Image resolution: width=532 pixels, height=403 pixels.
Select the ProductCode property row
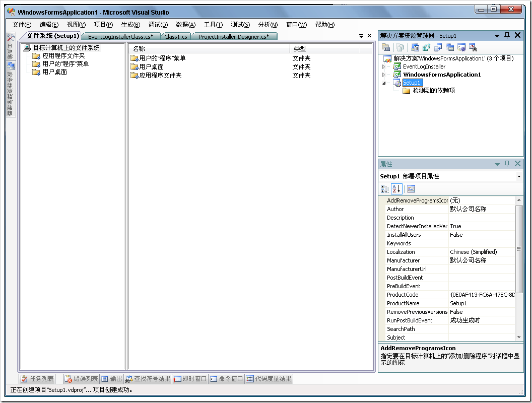click(x=450, y=295)
